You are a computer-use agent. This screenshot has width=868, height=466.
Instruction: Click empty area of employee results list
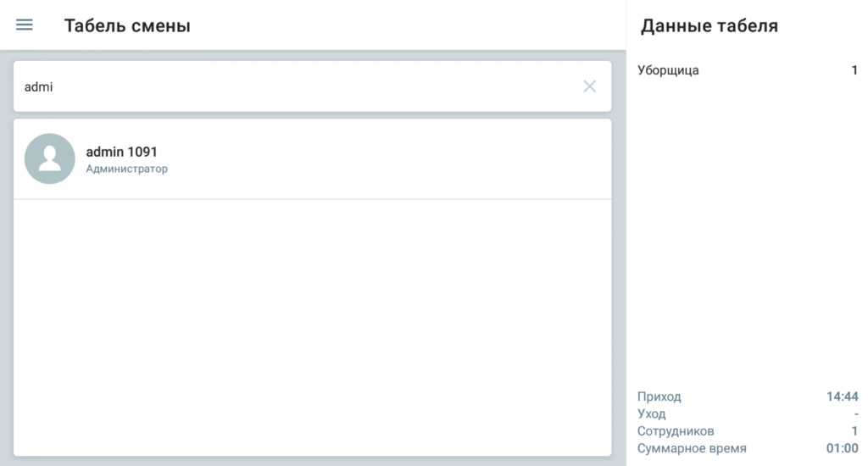pos(312,328)
